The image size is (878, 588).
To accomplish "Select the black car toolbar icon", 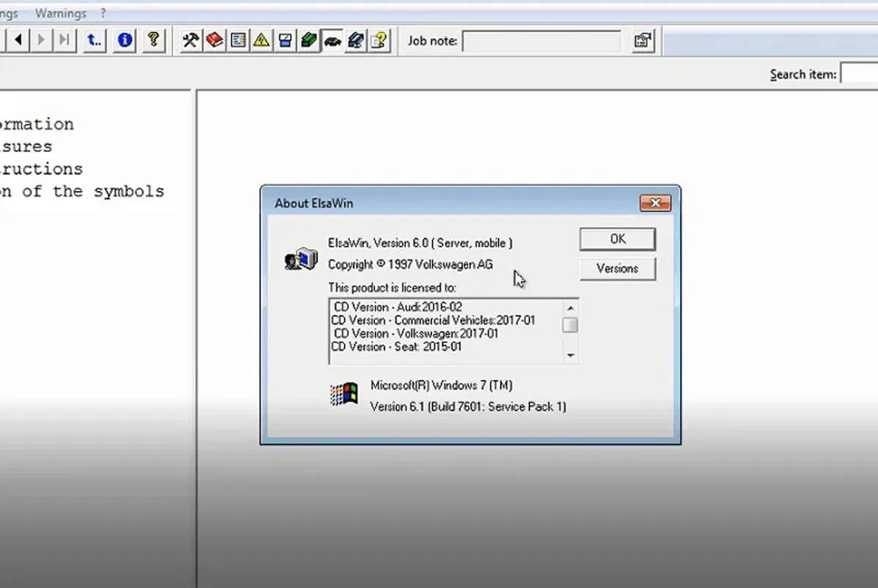I will point(332,40).
